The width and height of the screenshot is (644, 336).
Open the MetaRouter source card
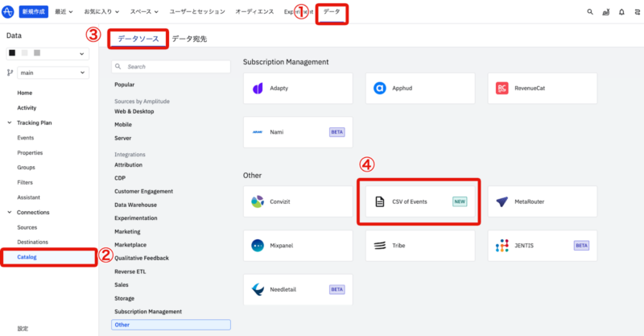(x=543, y=201)
